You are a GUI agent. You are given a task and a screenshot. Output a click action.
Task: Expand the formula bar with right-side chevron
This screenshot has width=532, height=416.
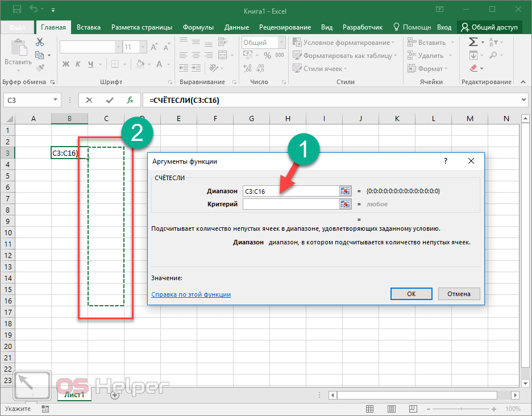tap(523, 100)
